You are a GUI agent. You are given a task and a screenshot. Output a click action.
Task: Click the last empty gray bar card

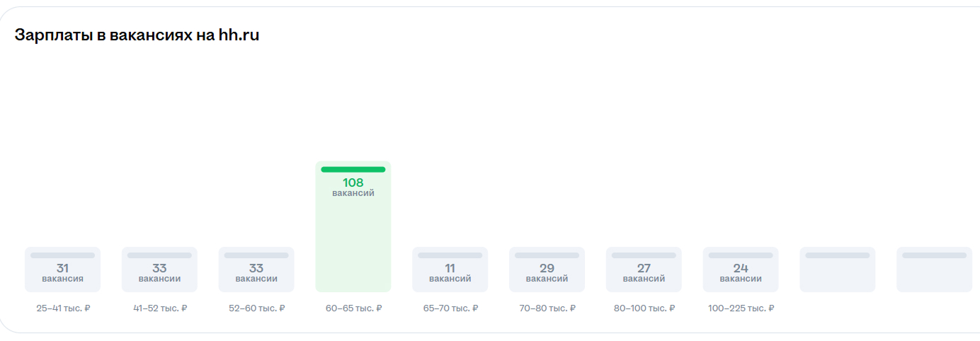[x=935, y=270]
